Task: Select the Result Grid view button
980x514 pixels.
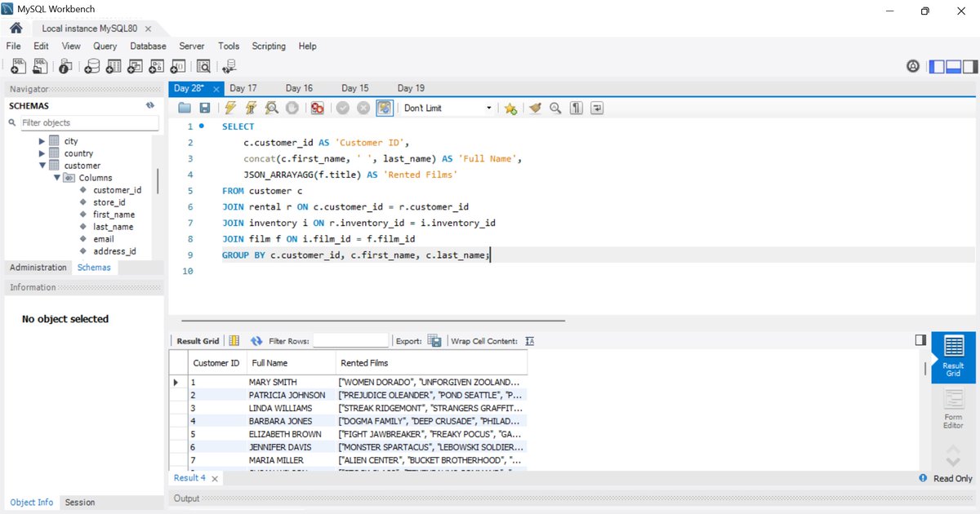Action: (x=953, y=357)
